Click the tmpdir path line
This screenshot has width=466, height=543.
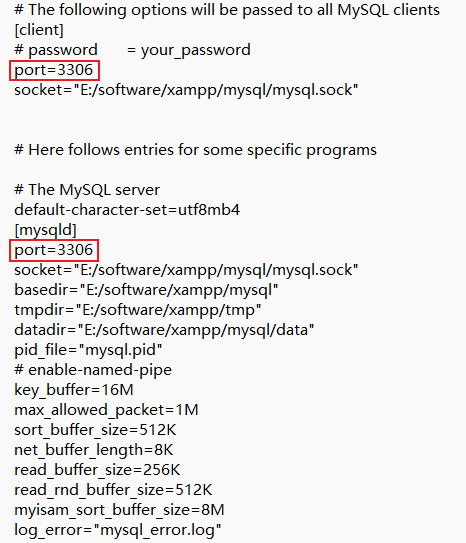click(137, 310)
